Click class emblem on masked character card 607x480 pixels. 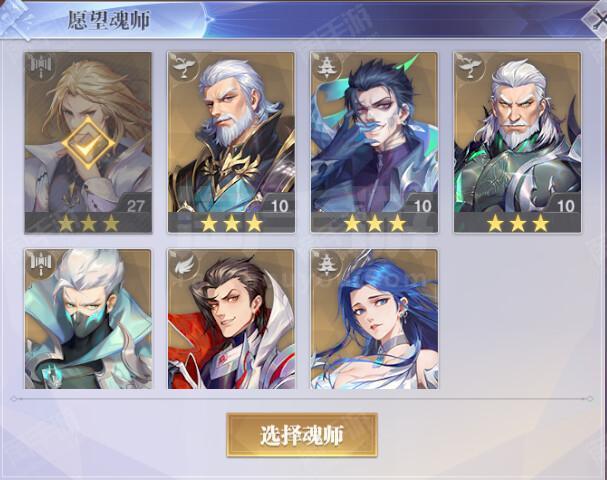41,263
